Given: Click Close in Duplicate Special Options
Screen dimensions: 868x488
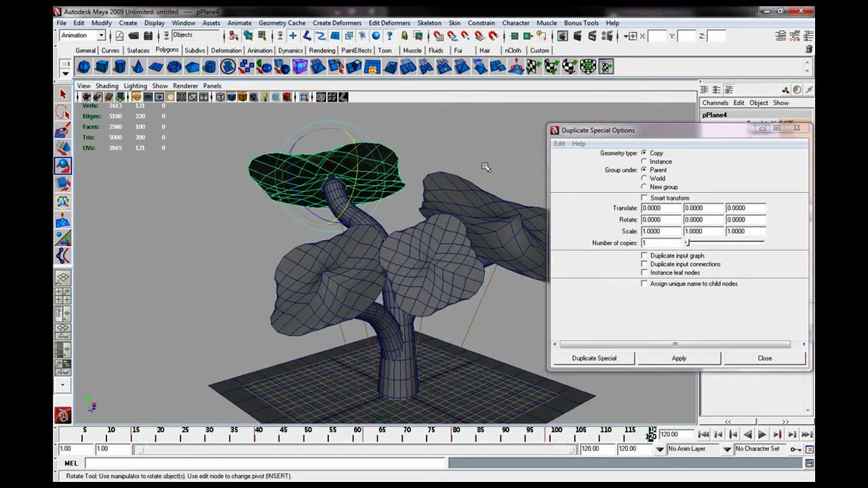Looking at the screenshot, I should pos(765,359).
